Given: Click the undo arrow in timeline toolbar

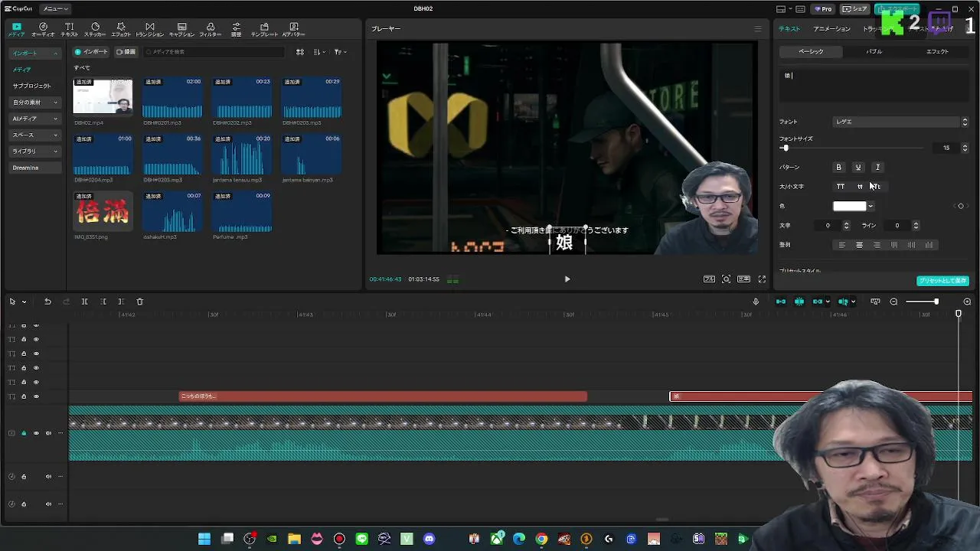Looking at the screenshot, I should pyautogui.click(x=47, y=302).
